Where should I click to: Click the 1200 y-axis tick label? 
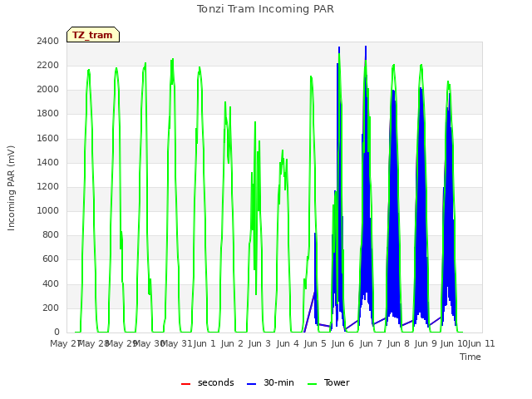pyautogui.click(x=48, y=186)
